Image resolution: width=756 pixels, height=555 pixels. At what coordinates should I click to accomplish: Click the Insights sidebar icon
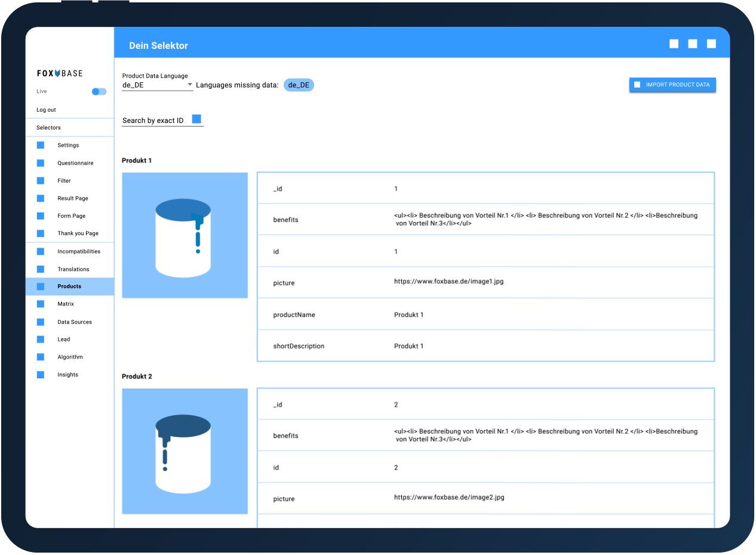(x=41, y=375)
